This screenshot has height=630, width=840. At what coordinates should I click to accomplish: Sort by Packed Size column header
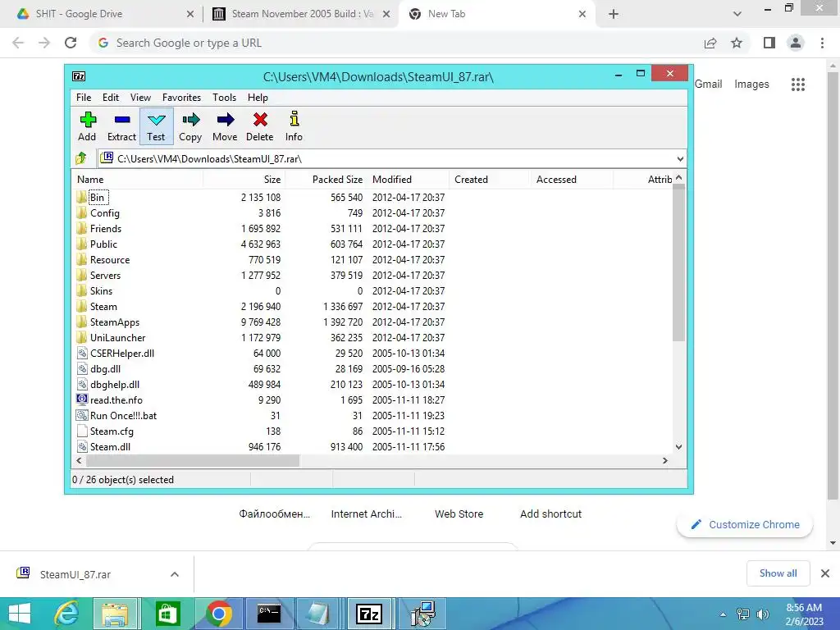(326, 180)
